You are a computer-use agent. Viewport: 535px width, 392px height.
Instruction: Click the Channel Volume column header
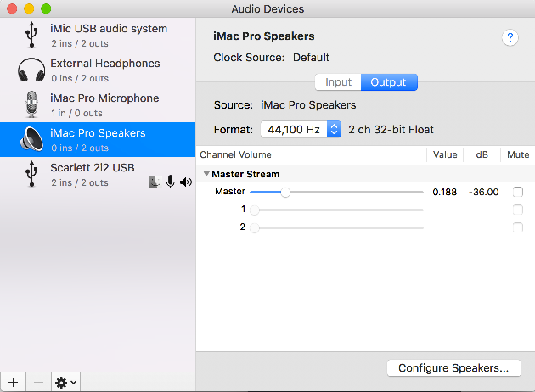235,154
